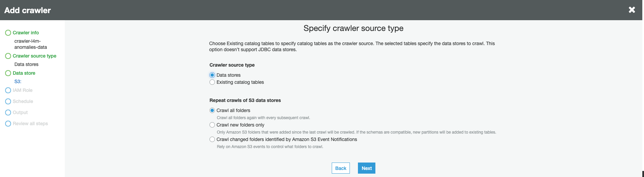Click the Output step circle icon

pos(8,112)
